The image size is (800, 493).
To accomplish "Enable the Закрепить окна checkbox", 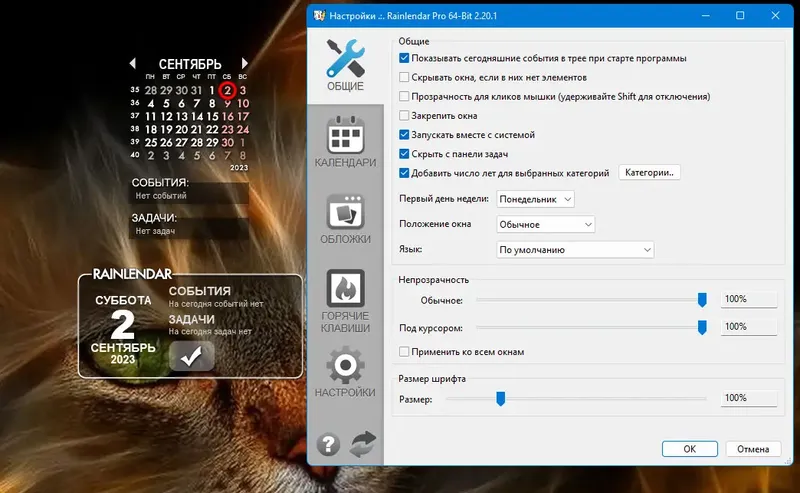I will 404,116.
